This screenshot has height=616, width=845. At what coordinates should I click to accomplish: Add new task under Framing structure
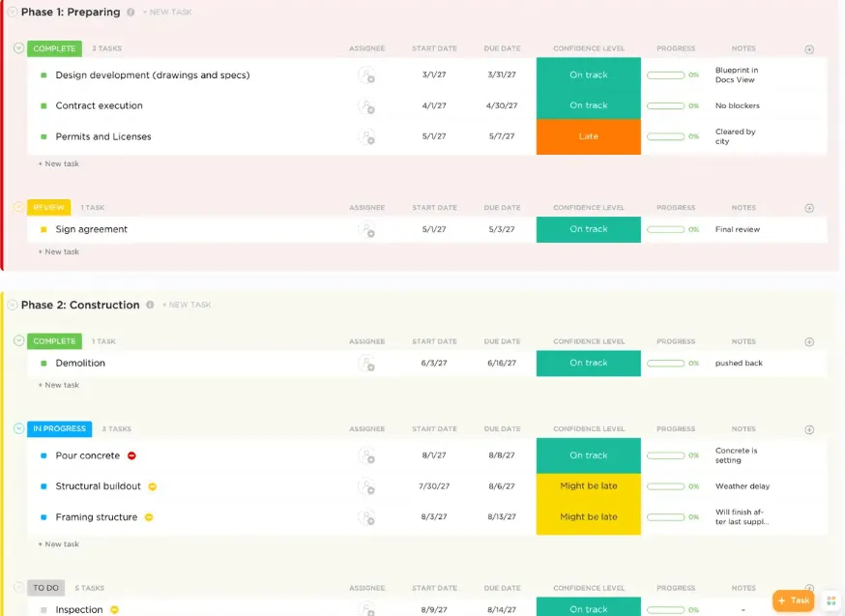pyautogui.click(x=59, y=543)
